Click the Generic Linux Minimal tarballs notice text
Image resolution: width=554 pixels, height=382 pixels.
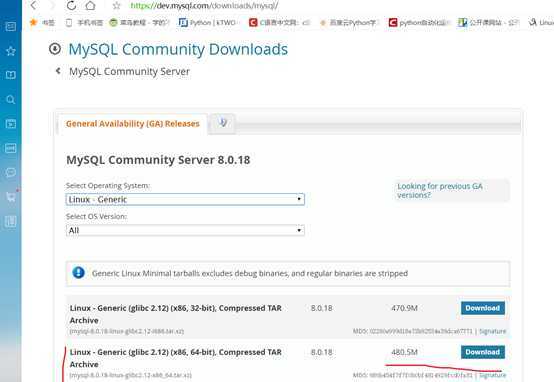point(250,273)
